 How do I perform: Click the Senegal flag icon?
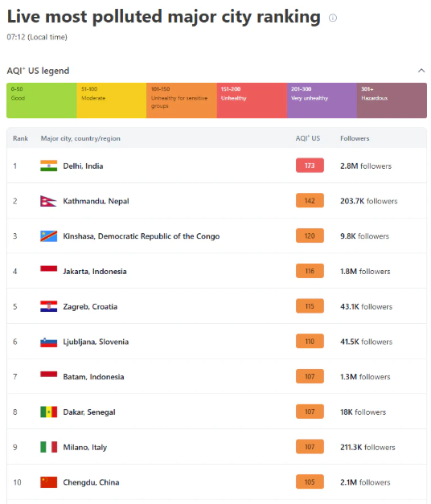pyautogui.click(x=48, y=412)
